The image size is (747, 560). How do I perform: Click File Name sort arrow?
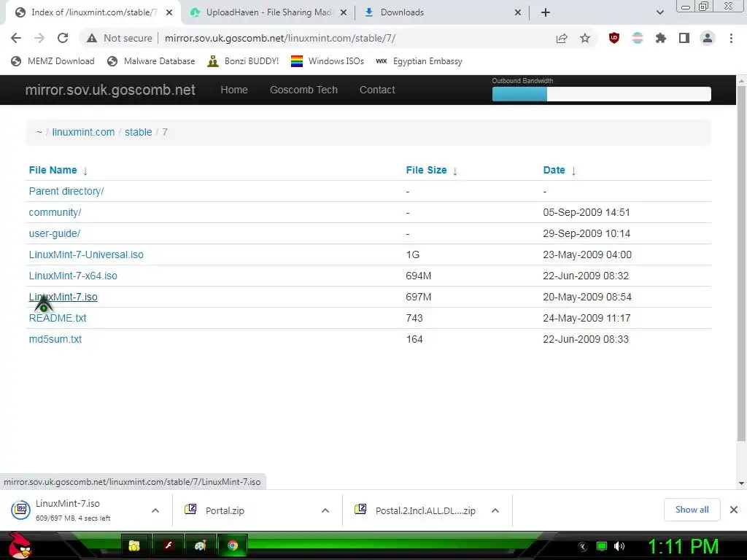click(x=85, y=171)
